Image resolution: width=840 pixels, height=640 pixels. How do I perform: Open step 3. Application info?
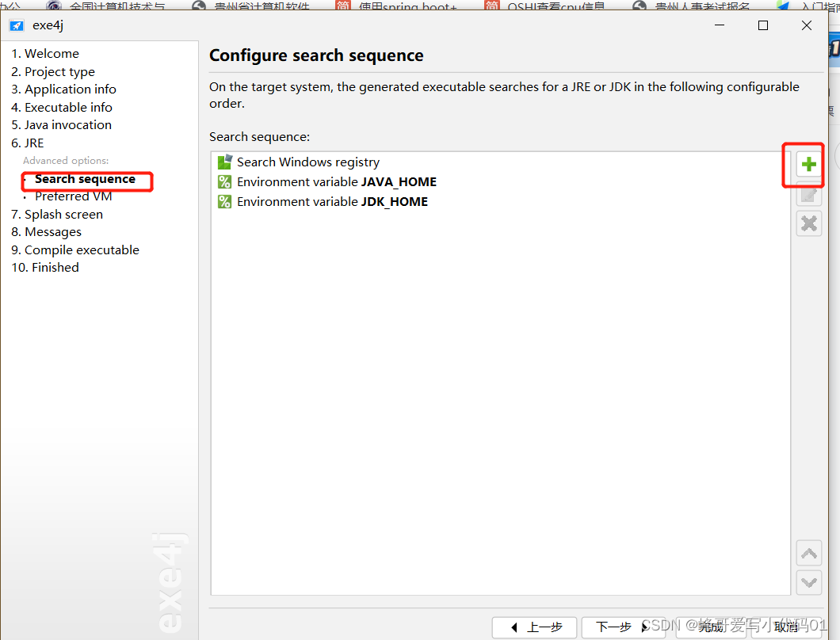pos(63,90)
